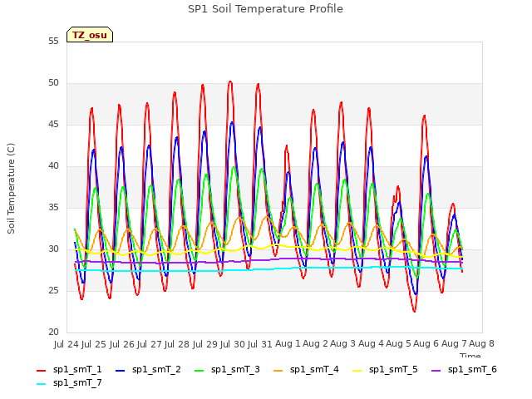Click the Jul 29 x-axis date label
This screenshot has width=532, height=399.
pos(205,344)
